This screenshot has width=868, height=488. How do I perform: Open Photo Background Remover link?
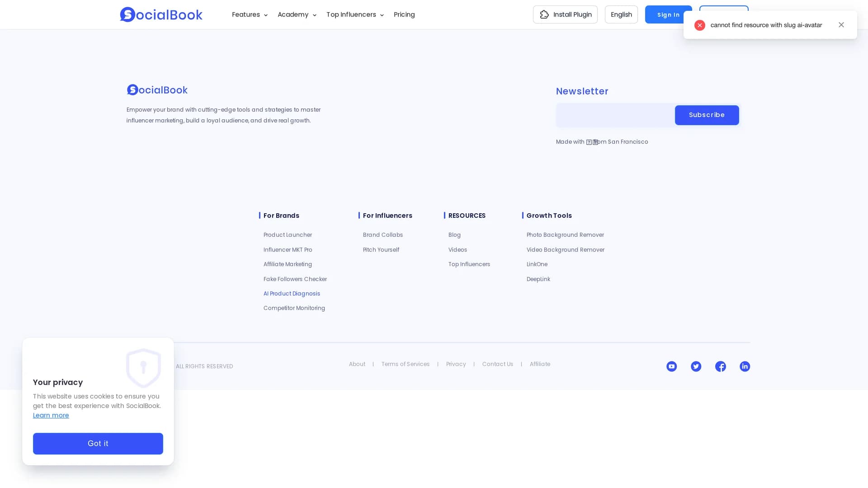[565, 235]
